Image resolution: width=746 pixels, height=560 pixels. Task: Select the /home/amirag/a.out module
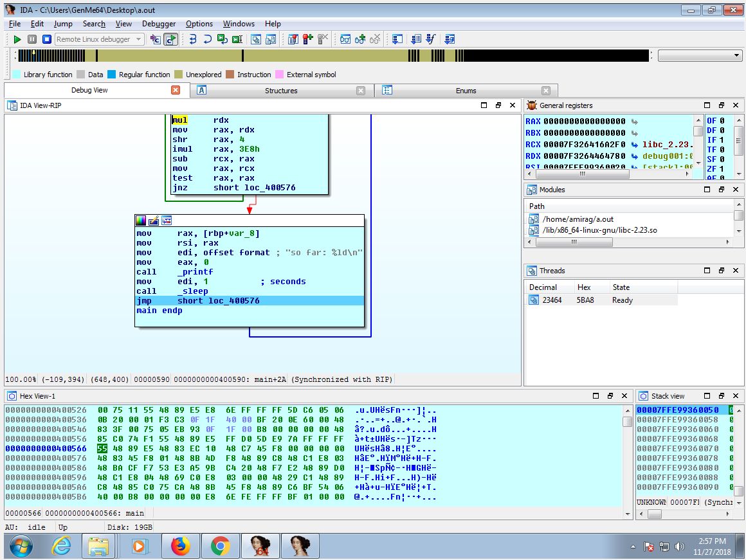[578, 219]
